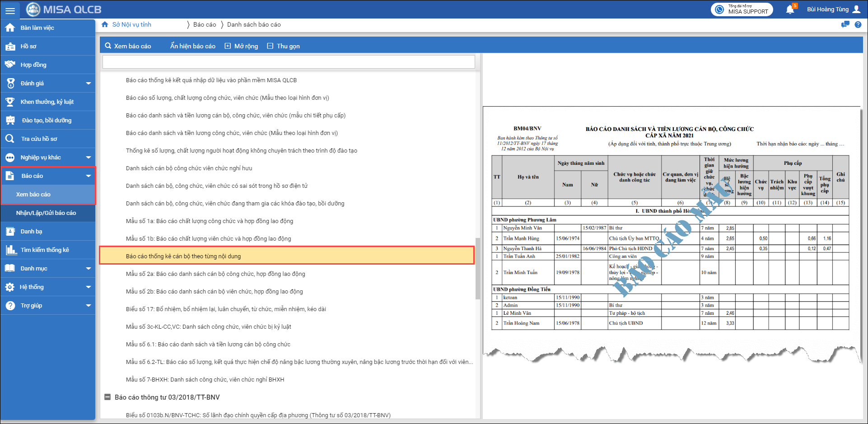The width and height of the screenshot is (868, 424).
Task: Click the Tra cứu hồ sơ search icon
Action: coord(10,139)
